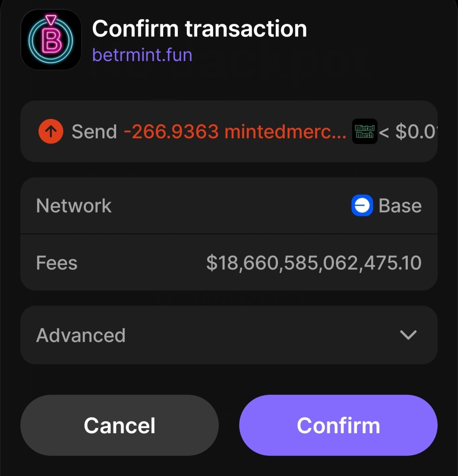Click the < $0.01 token value
Viewport: 458px width, 476px height.
point(407,131)
